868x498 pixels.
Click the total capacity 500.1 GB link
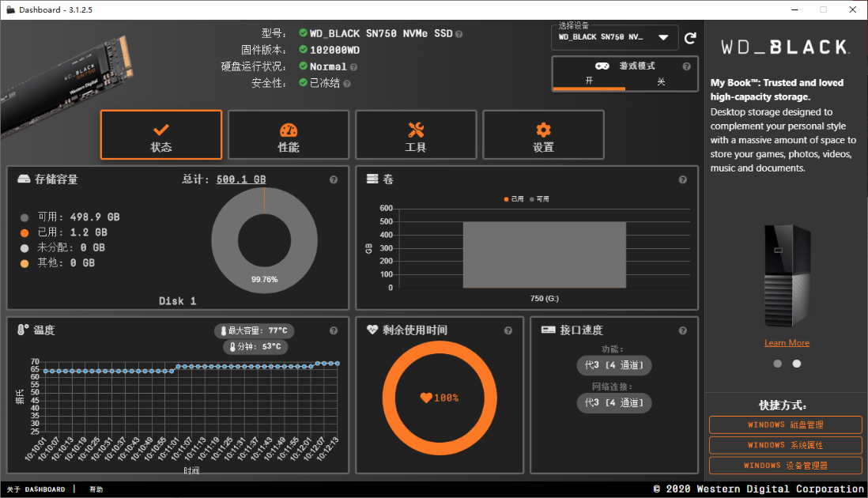pyautogui.click(x=241, y=179)
